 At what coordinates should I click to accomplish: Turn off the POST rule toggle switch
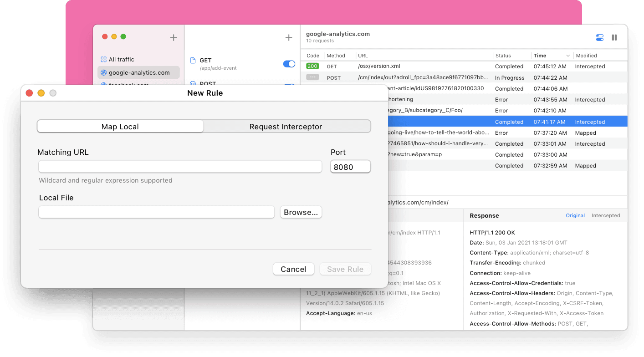(x=289, y=84)
